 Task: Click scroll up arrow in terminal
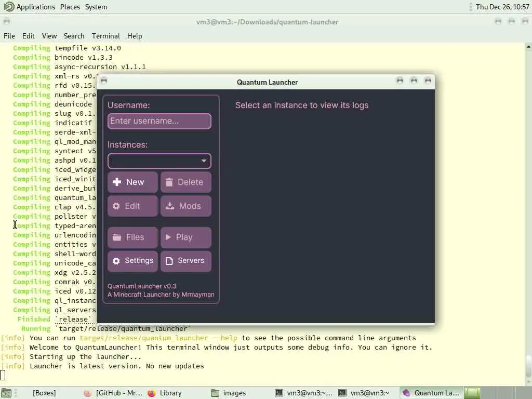click(x=528, y=46)
